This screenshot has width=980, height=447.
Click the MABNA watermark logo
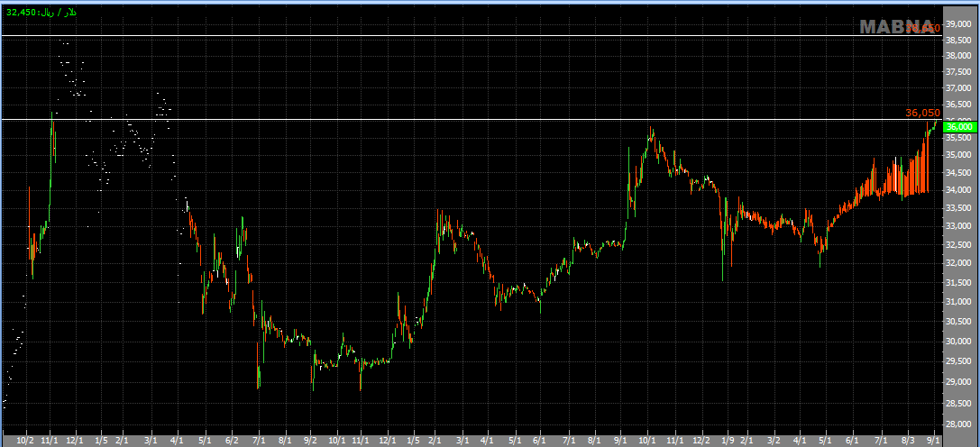pyautogui.click(x=897, y=27)
